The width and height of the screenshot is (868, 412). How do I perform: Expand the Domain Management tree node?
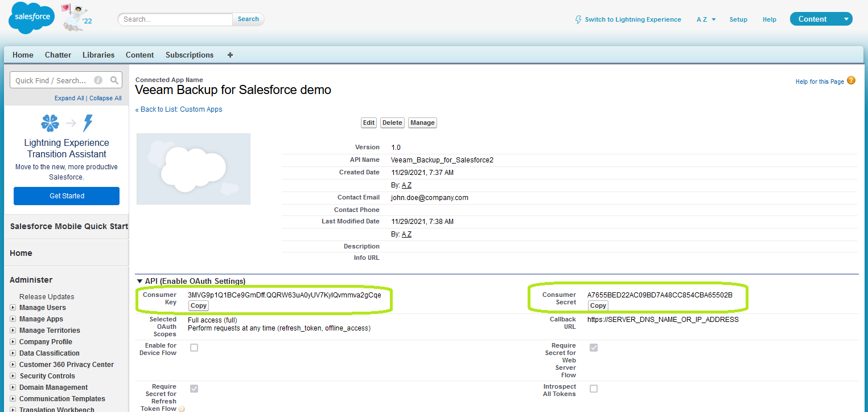point(13,387)
